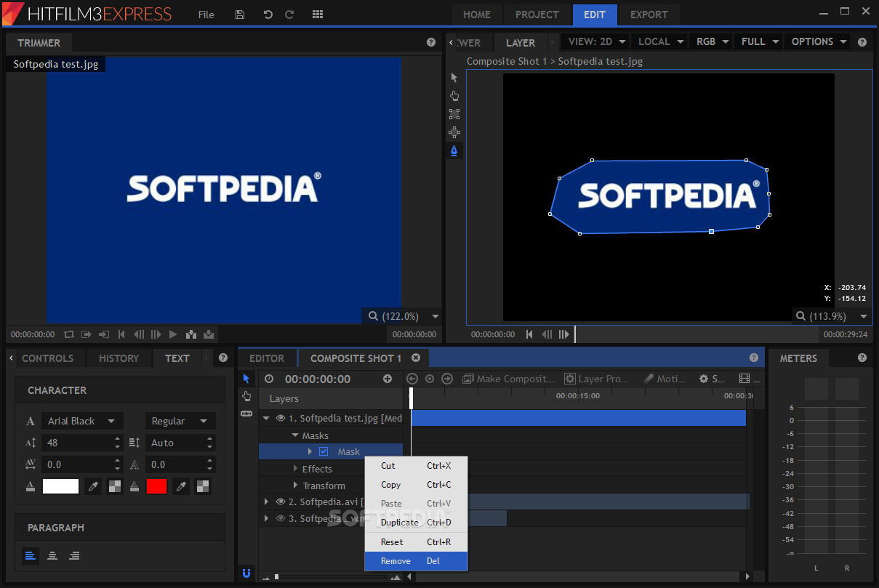Click the Make Composite Shot button
Viewport: 879px width, 588px height.
click(x=508, y=379)
